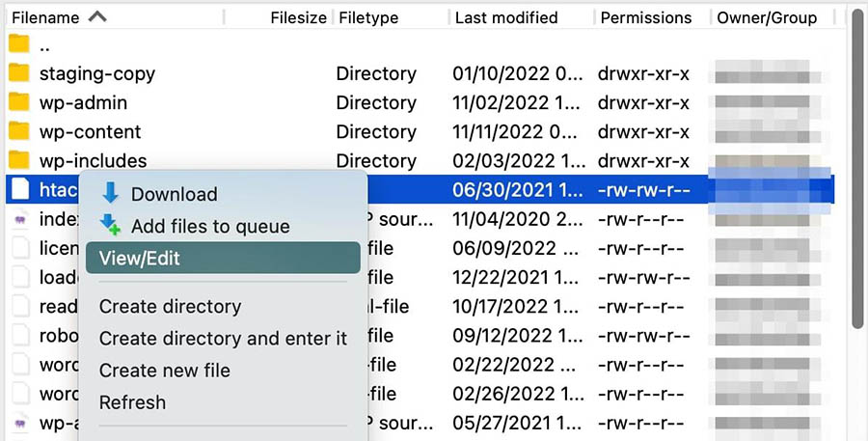This screenshot has width=868, height=441.
Task: Click the parent directory (..) folder icon
Action: tap(18, 44)
